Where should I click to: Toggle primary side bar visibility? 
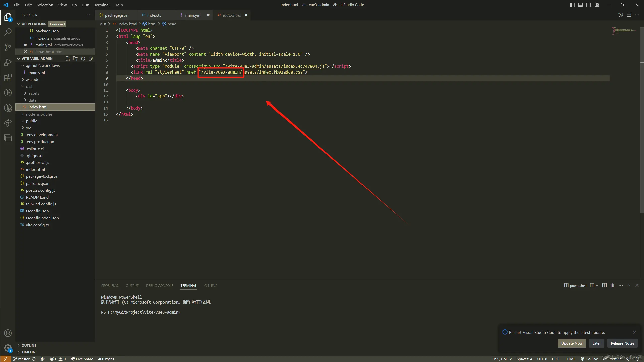(x=572, y=5)
